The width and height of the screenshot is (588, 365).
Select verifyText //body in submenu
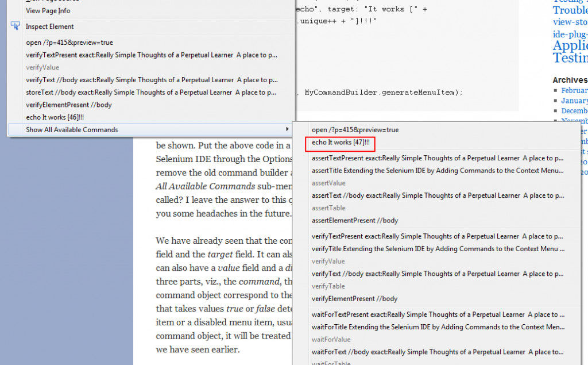click(x=438, y=274)
